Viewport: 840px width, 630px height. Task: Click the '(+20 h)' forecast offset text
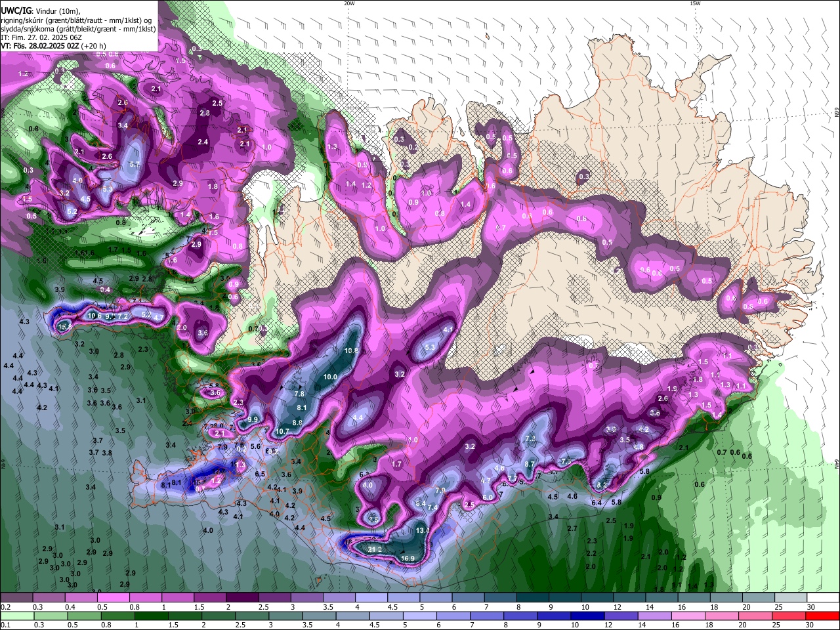pos(94,46)
